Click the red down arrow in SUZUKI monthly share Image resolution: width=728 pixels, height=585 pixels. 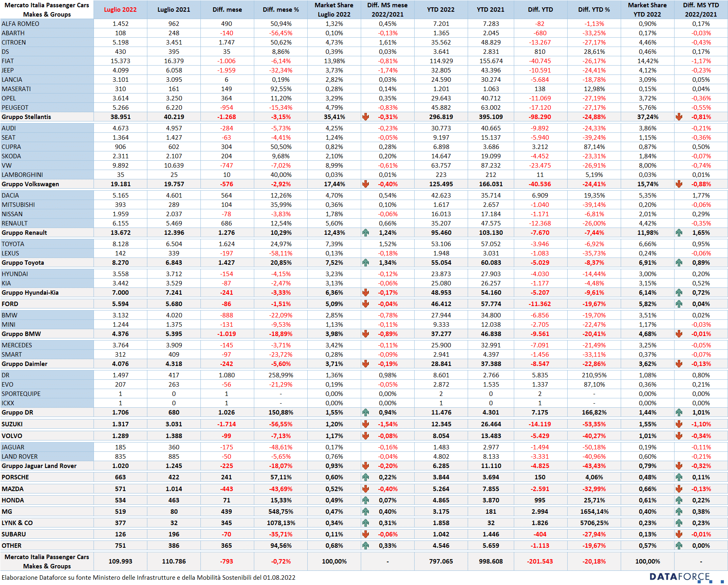pos(366,424)
